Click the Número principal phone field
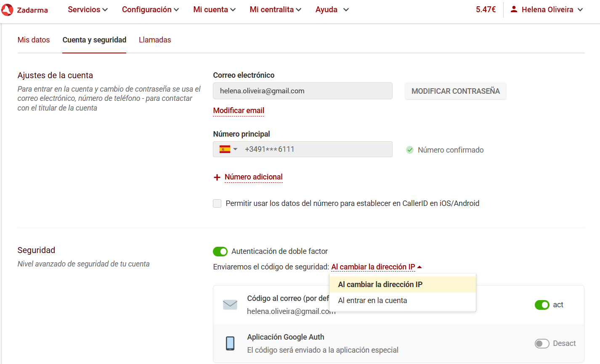 303,149
